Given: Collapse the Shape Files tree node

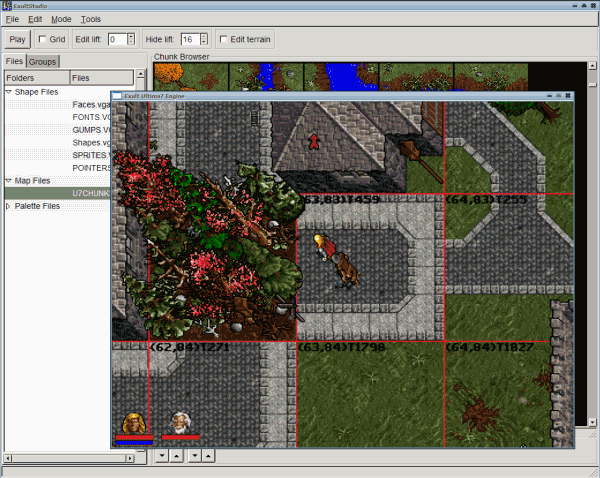Looking at the screenshot, I should pos(9,92).
